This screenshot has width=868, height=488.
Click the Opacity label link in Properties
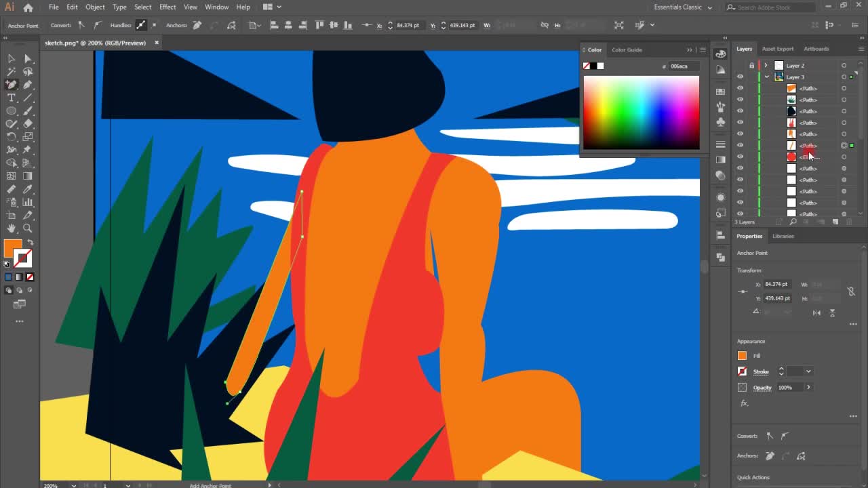tap(762, 388)
